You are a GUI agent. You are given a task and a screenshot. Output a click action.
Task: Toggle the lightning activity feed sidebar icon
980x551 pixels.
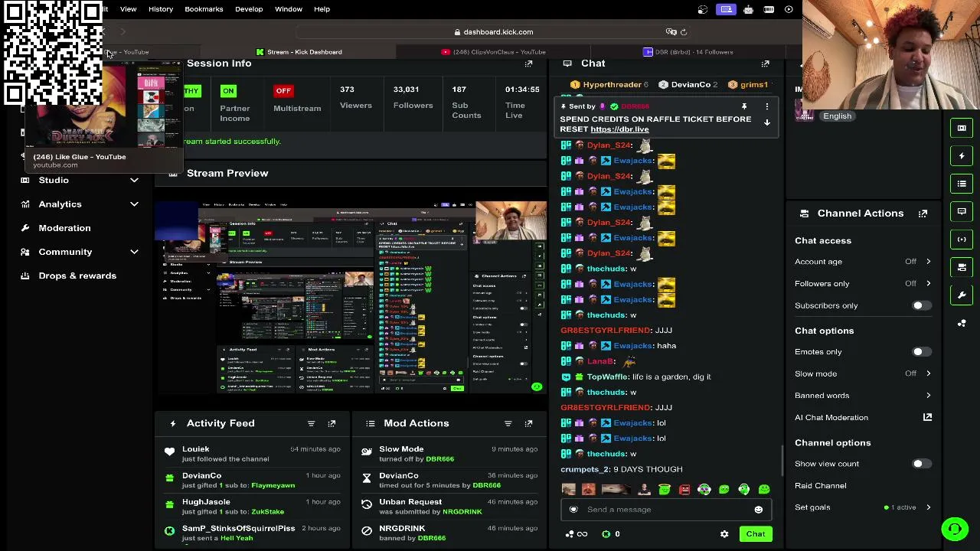[x=962, y=155]
